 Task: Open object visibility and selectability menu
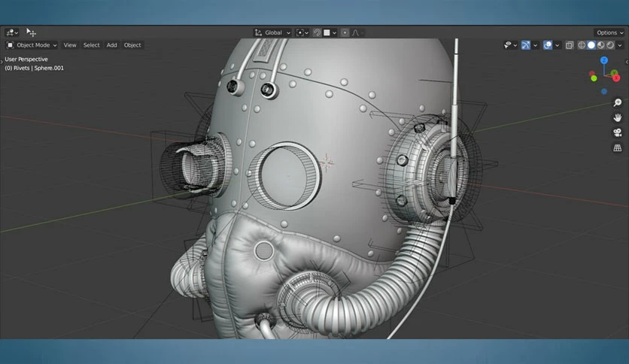[510, 45]
